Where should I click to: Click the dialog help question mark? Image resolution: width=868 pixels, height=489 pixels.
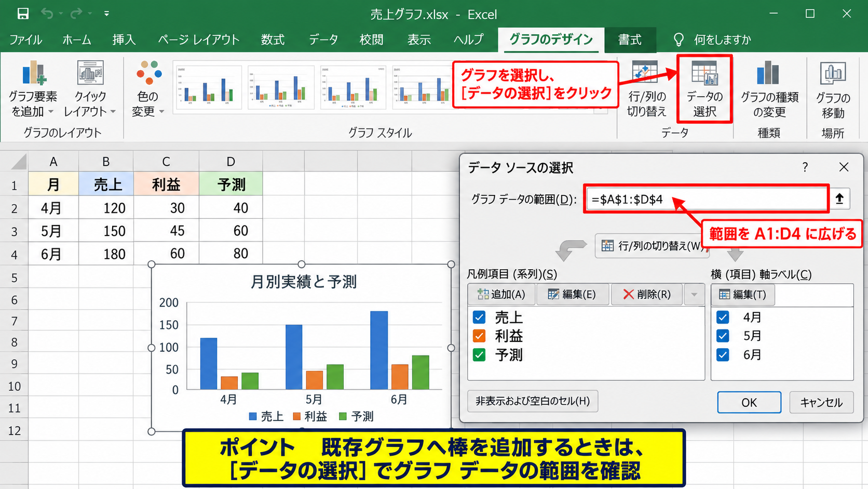tap(805, 167)
